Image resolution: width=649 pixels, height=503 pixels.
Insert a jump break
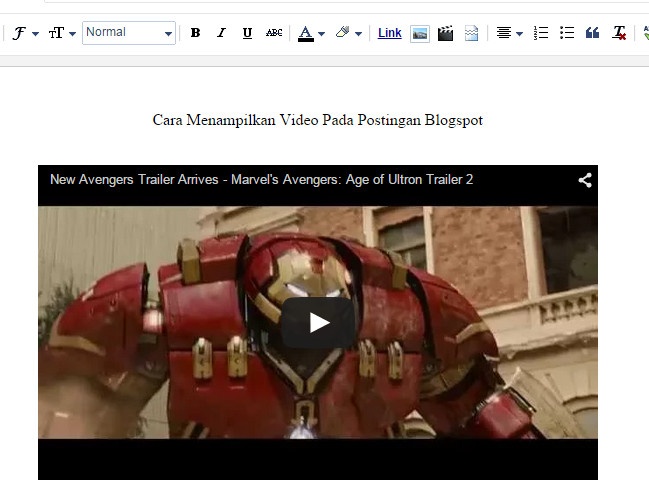[x=471, y=33]
